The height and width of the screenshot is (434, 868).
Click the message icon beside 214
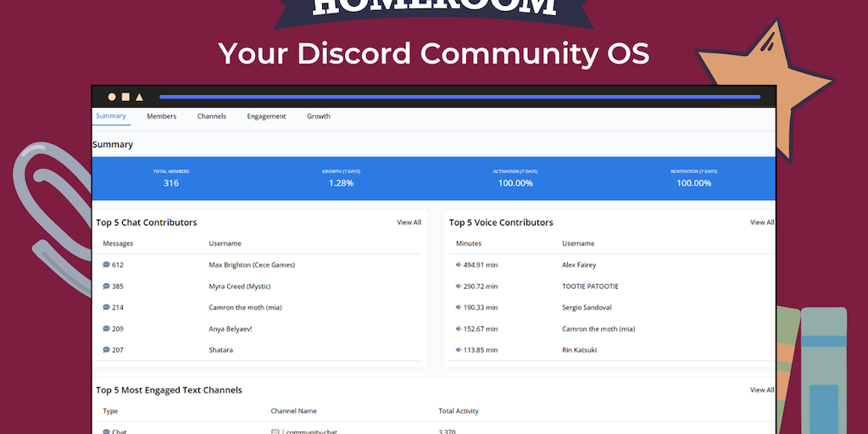point(106,307)
